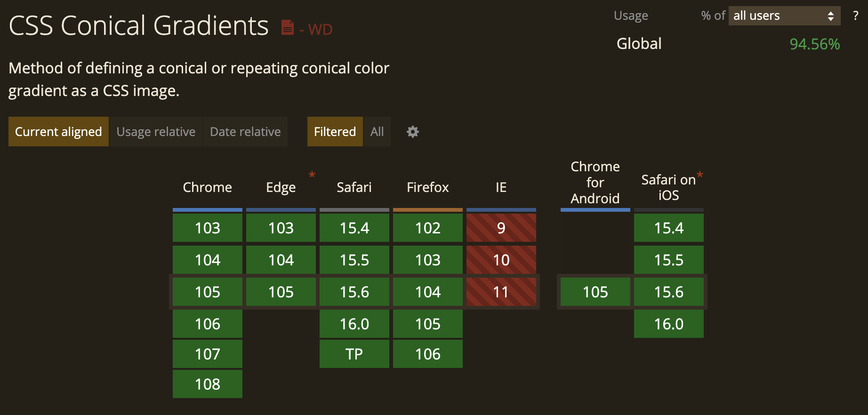Click the Global usage percentage 94.56%
Image resolution: width=868 pixels, height=415 pixels.
[x=814, y=44]
